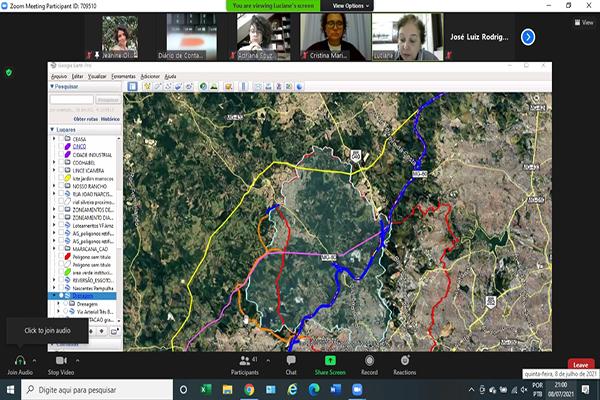This screenshot has width=600, height=400.
Task: Check the CEASA folder checkbox
Action: [x=60, y=139]
